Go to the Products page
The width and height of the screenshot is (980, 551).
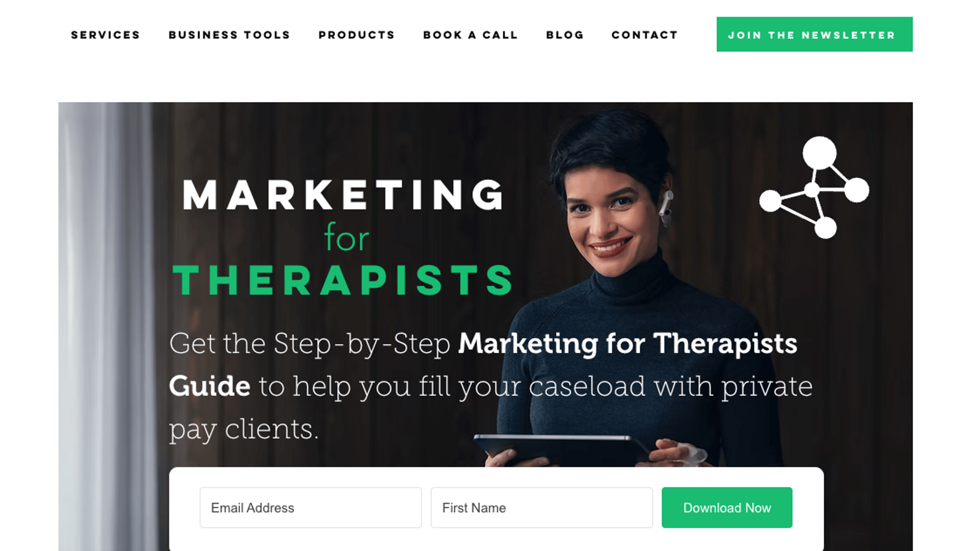click(356, 35)
